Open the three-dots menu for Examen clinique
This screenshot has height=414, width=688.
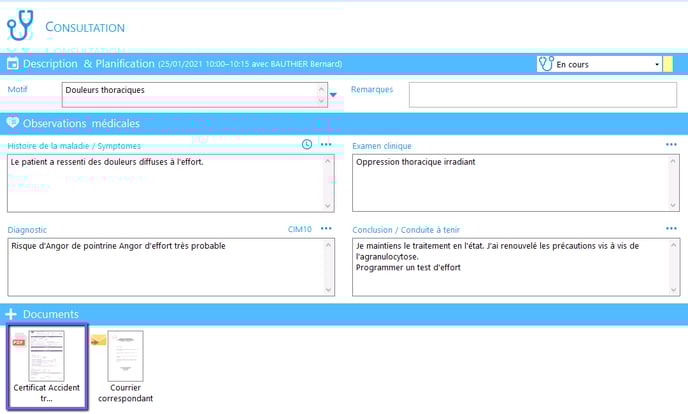pyautogui.click(x=671, y=145)
